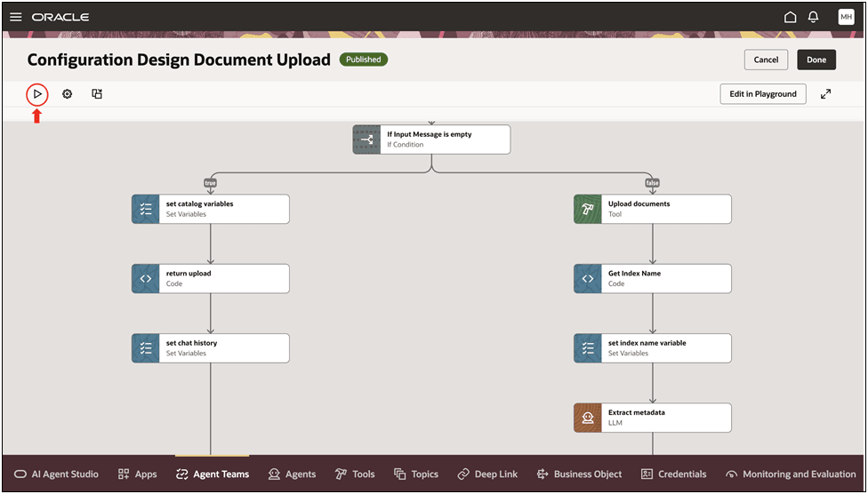Select the 'Get Index Name' node text
The height and width of the screenshot is (494, 868).
tap(634, 274)
